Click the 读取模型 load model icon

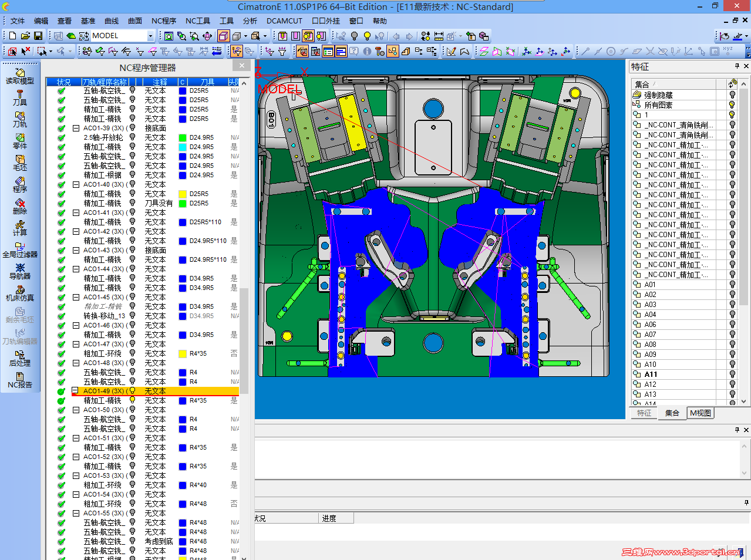(20, 76)
